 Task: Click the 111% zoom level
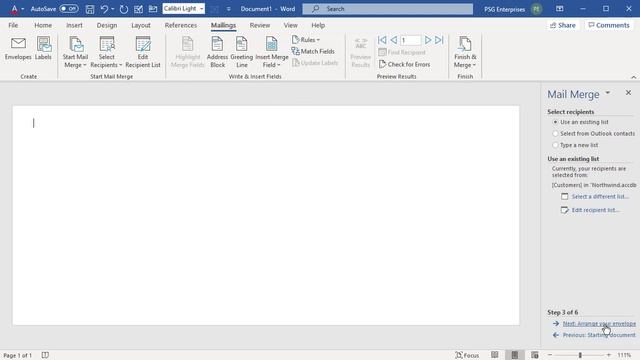click(x=624, y=355)
